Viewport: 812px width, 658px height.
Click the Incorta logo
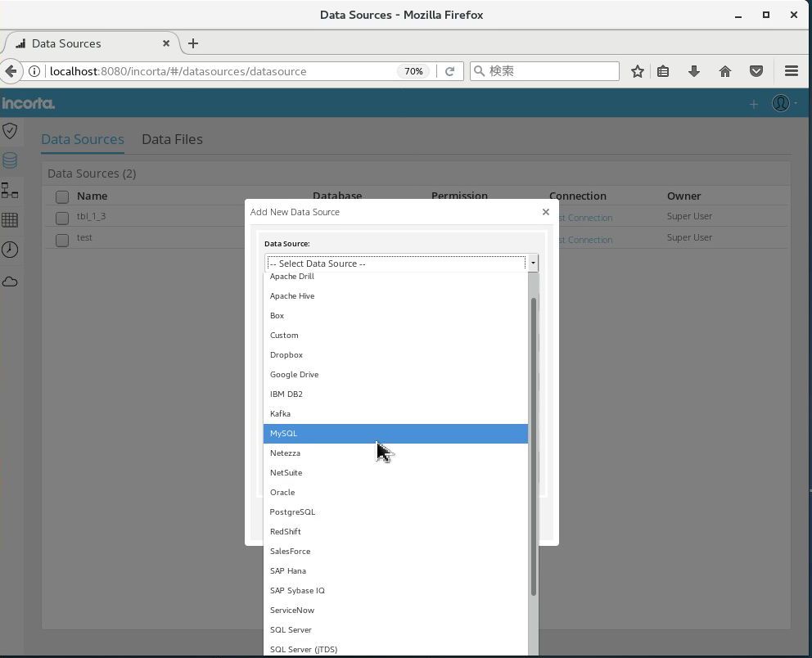pos(28,103)
